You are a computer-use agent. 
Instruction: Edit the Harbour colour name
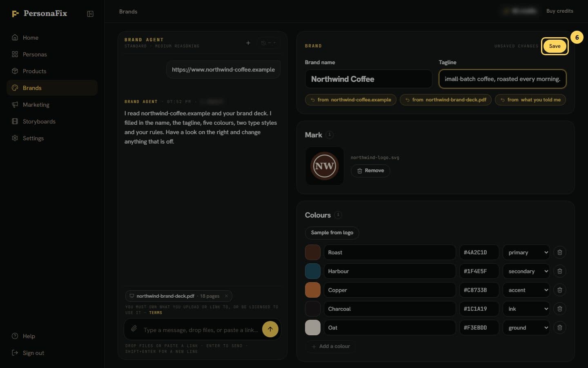[390, 271]
